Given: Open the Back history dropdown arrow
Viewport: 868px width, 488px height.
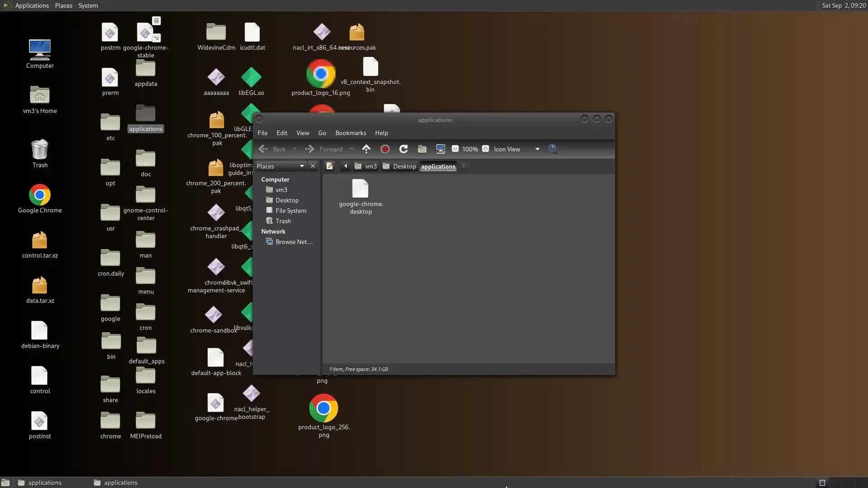Looking at the screenshot, I should pos(295,149).
